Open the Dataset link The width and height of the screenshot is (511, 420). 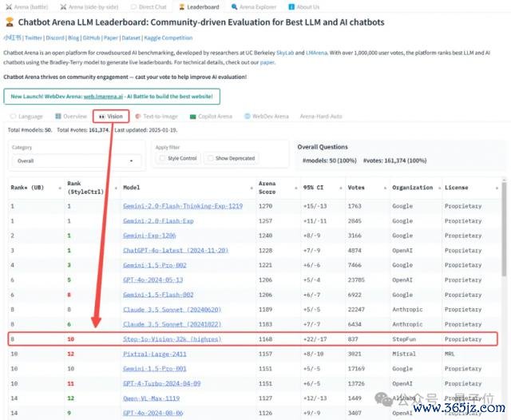coord(131,38)
